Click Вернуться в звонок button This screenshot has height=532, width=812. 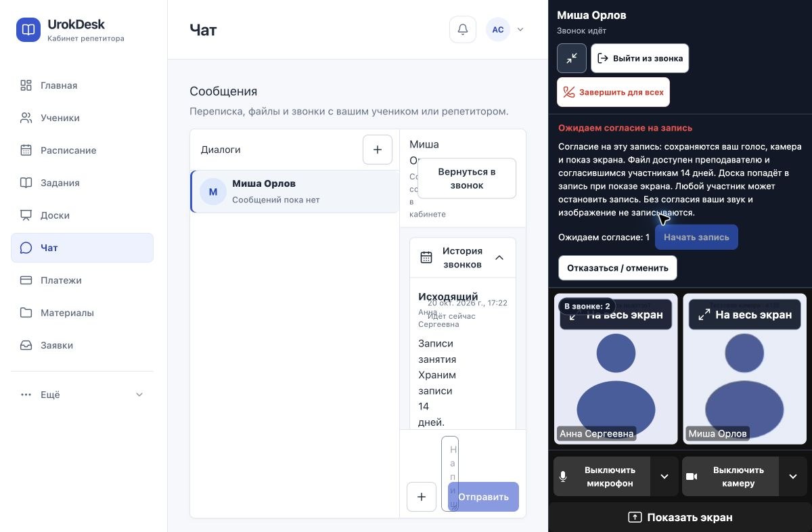[467, 179]
